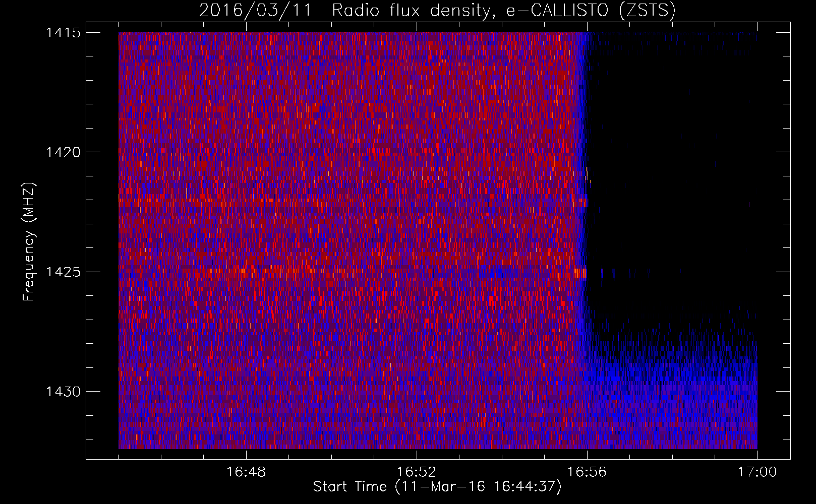
Task: Click the 17:00 time tick label
Action: [x=757, y=472]
